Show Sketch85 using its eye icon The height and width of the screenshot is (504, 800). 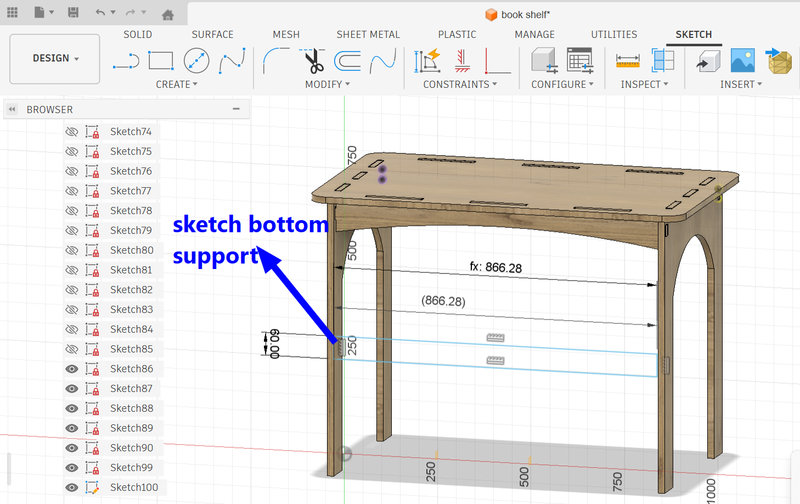72,349
